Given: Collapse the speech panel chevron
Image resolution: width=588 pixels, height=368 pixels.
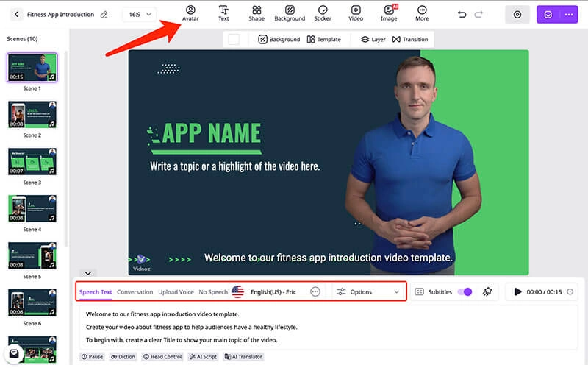Looking at the screenshot, I should [87, 273].
